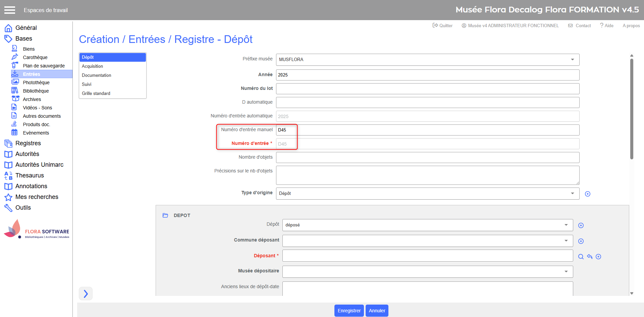Screen dimensions: 644x317
Task: Click the plus icon beside Commune déposant
Action: (581, 241)
